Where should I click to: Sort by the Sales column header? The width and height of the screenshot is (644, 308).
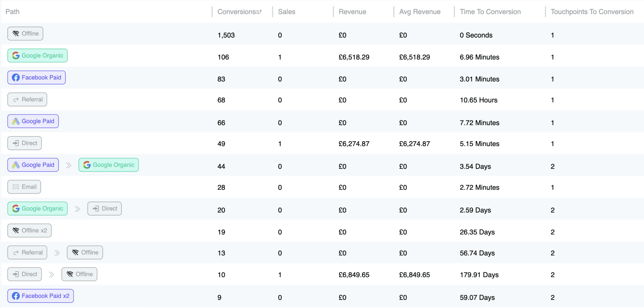286,12
